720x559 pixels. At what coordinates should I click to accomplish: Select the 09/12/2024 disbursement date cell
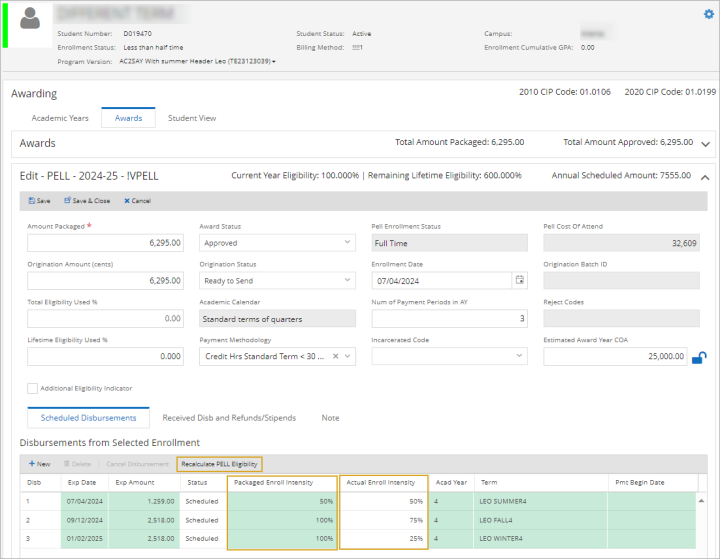click(x=85, y=520)
